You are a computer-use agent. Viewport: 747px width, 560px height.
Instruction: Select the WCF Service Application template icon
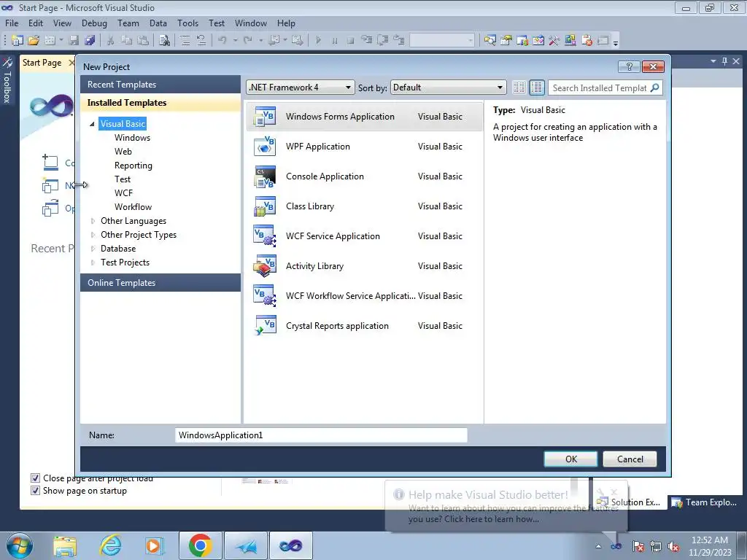click(x=265, y=236)
